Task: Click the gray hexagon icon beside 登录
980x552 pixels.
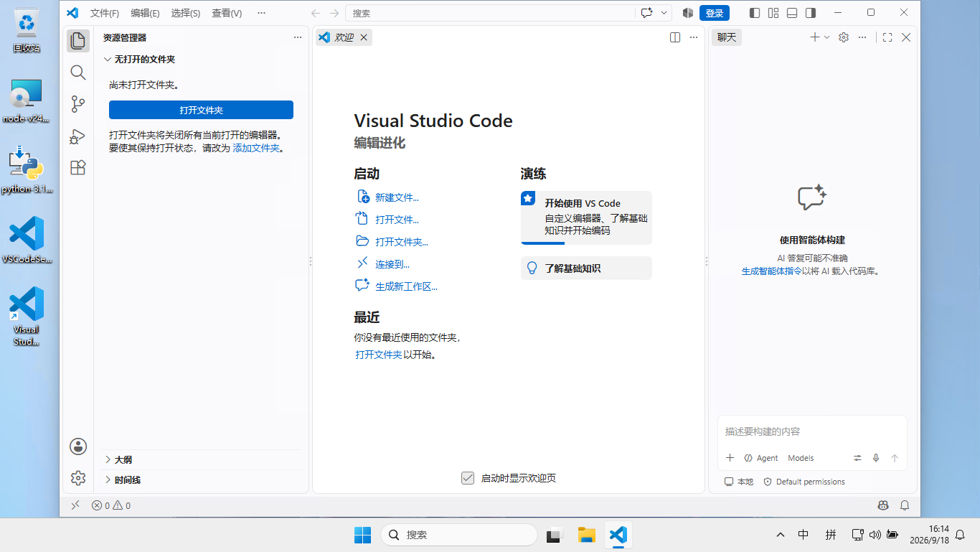Action: coord(688,13)
